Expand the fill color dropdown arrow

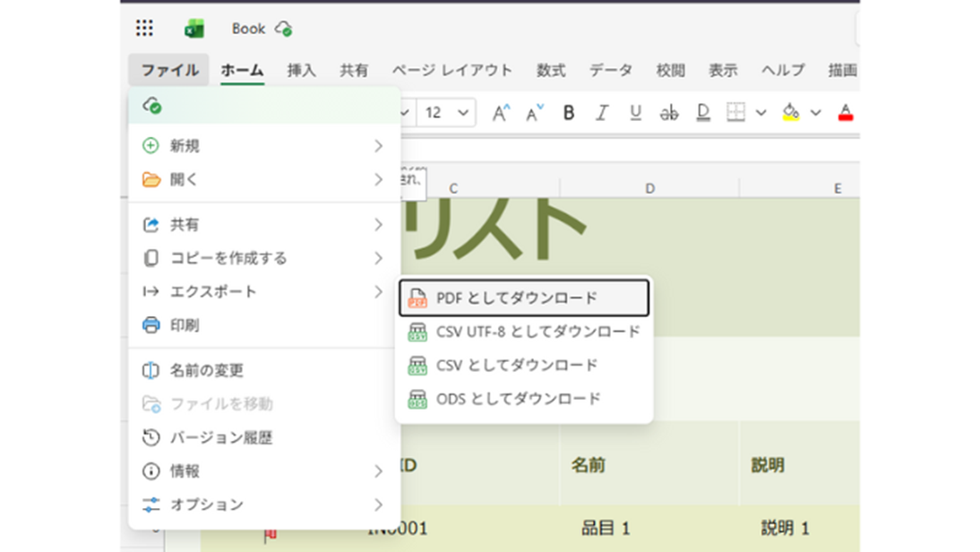[815, 113]
